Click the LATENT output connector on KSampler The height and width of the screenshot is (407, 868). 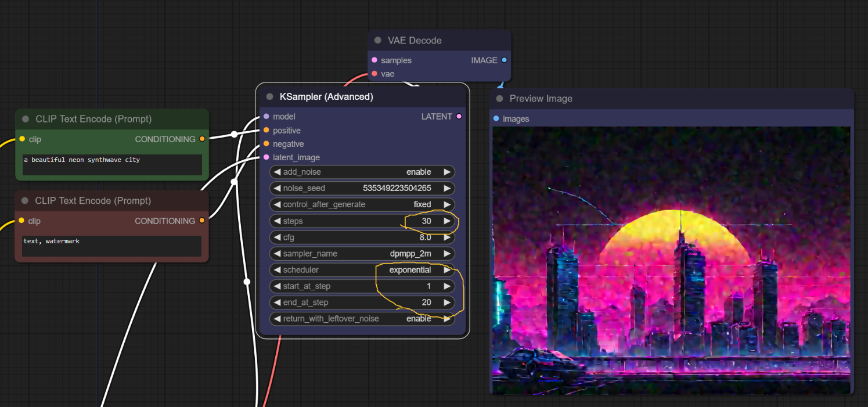[x=459, y=117]
